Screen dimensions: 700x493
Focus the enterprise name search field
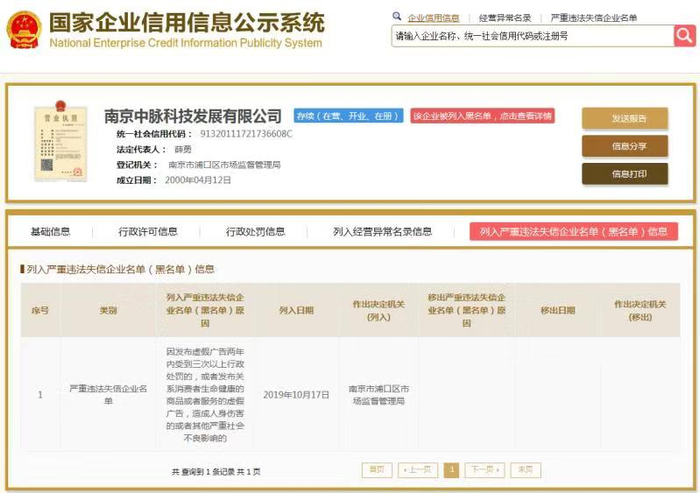click(x=533, y=36)
